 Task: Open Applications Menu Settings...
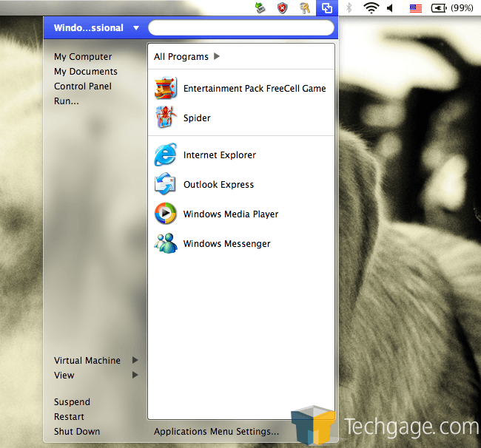pos(216,432)
